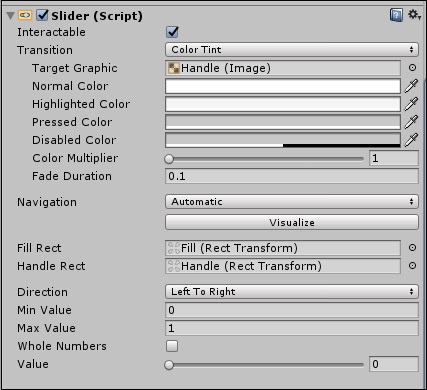
Task: Collapse the Slider (Script) component foldout
Action: [x=10, y=16]
